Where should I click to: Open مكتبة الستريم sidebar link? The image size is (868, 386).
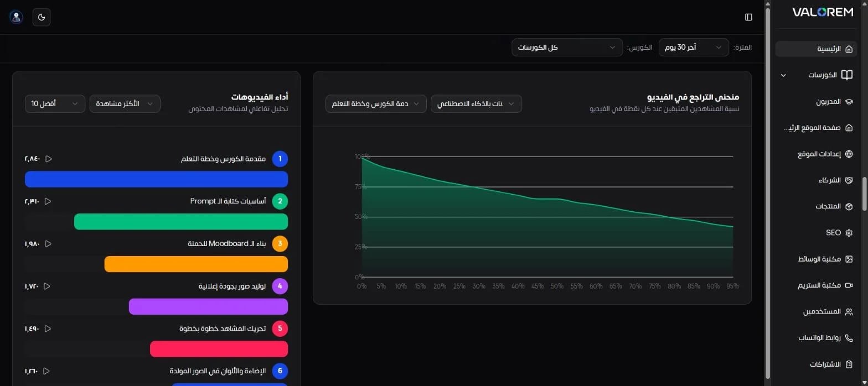click(x=817, y=285)
